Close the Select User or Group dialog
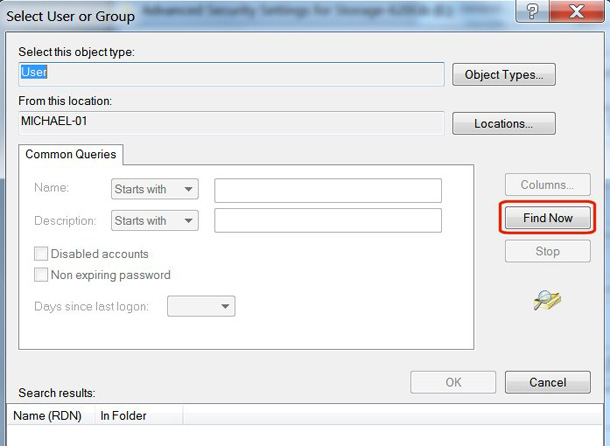The image size is (610, 446). [577, 11]
